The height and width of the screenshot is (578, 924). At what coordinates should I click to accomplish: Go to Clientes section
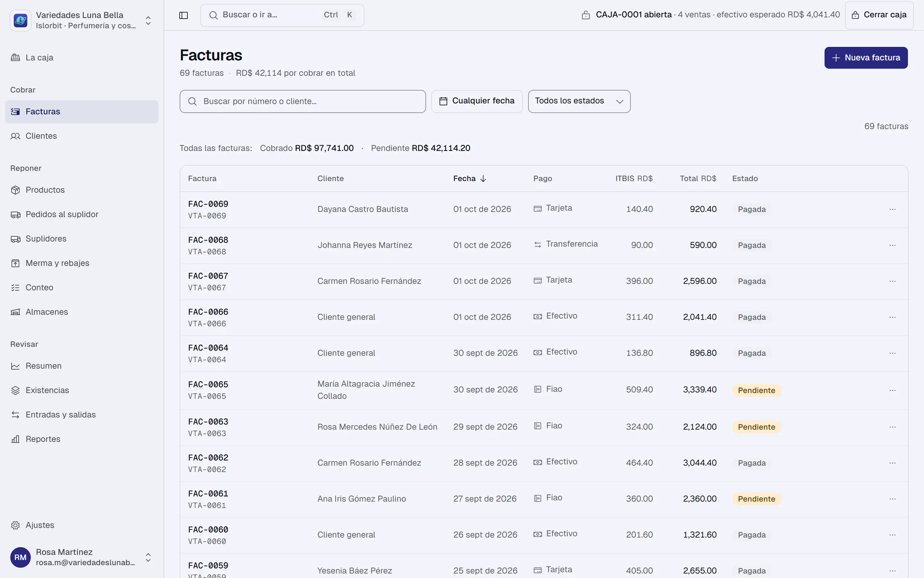(x=82, y=136)
